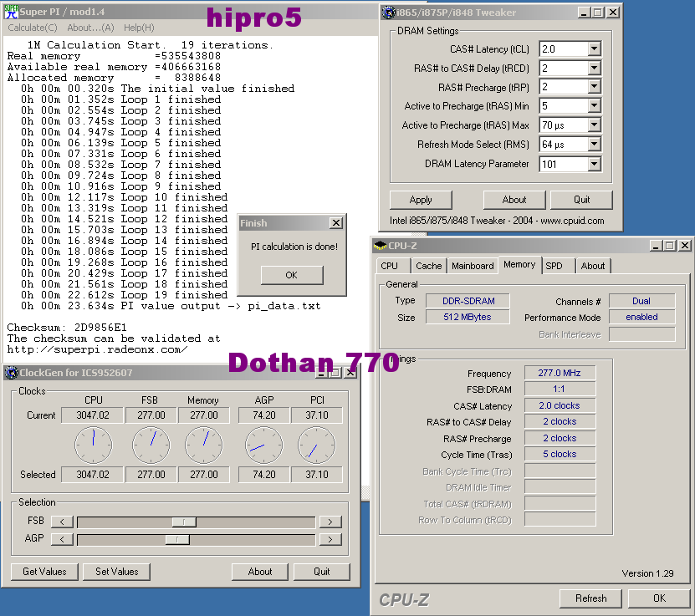Switch to the Mainboard tab in CPU-Z

pyautogui.click(x=473, y=266)
